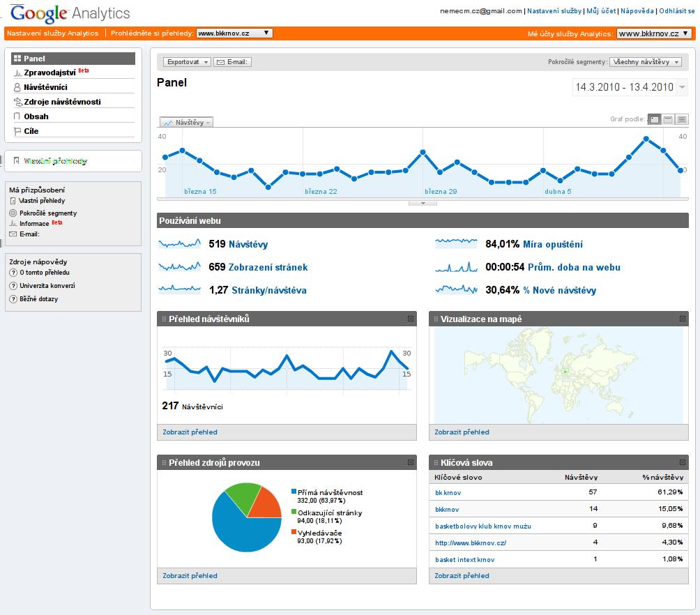The image size is (700, 615).
Task: Click the Obsah page icon
Action: (17, 116)
